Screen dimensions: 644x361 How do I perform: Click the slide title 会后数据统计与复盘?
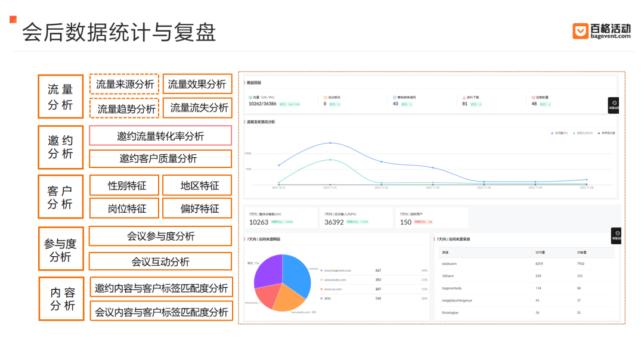[119, 32]
